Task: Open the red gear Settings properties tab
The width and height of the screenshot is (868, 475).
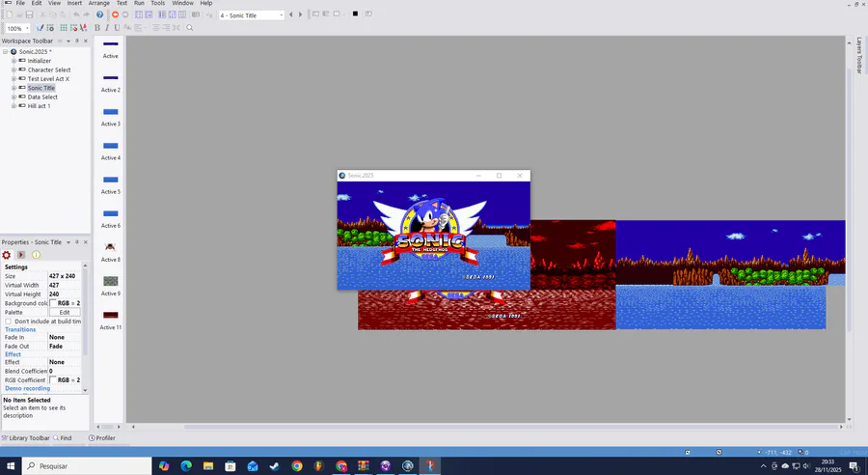Action: (7, 255)
